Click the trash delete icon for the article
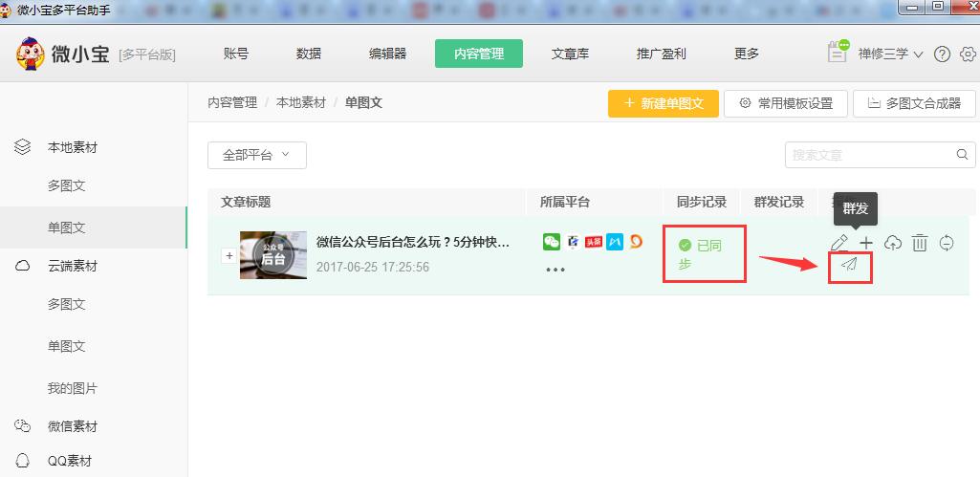This screenshot has width=980, height=477. (920, 243)
